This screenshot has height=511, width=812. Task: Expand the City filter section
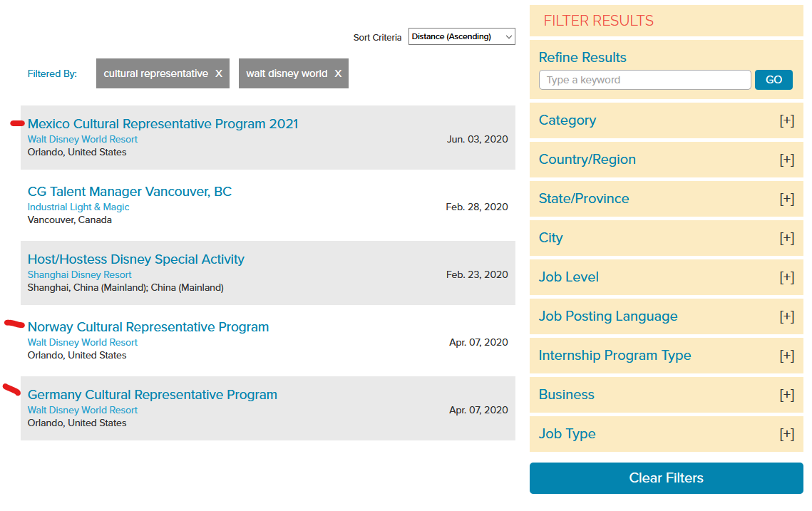click(786, 238)
